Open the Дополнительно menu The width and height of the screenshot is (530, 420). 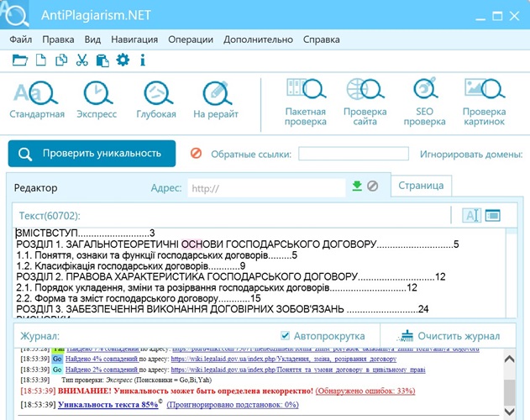258,39
